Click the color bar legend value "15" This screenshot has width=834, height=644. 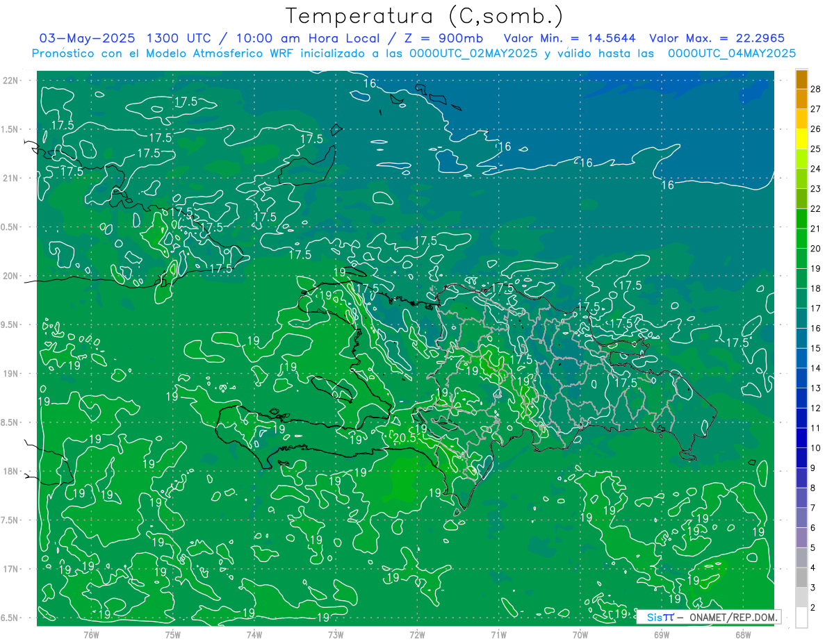pos(816,348)
